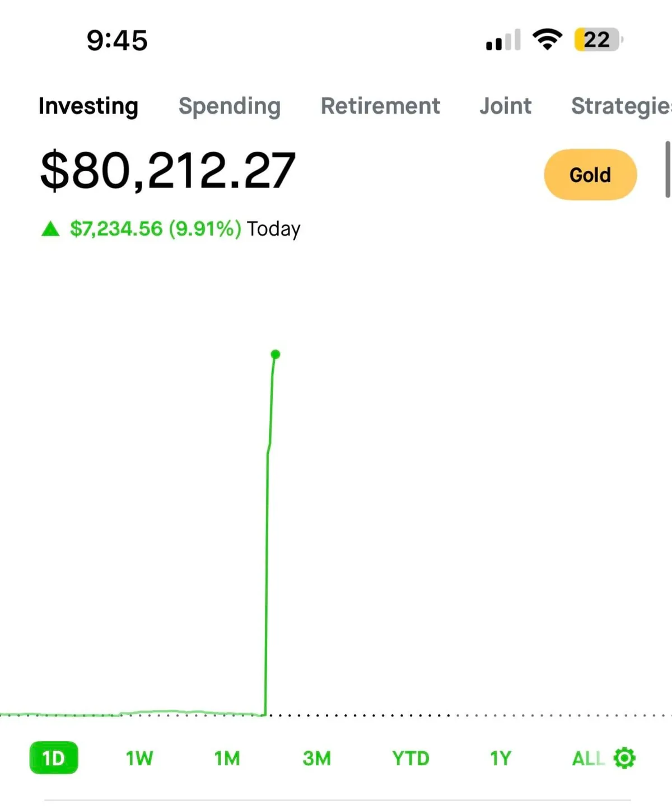672x810 pixels.
Task: Open the chart settings gear icon
Action: [624, 759]
